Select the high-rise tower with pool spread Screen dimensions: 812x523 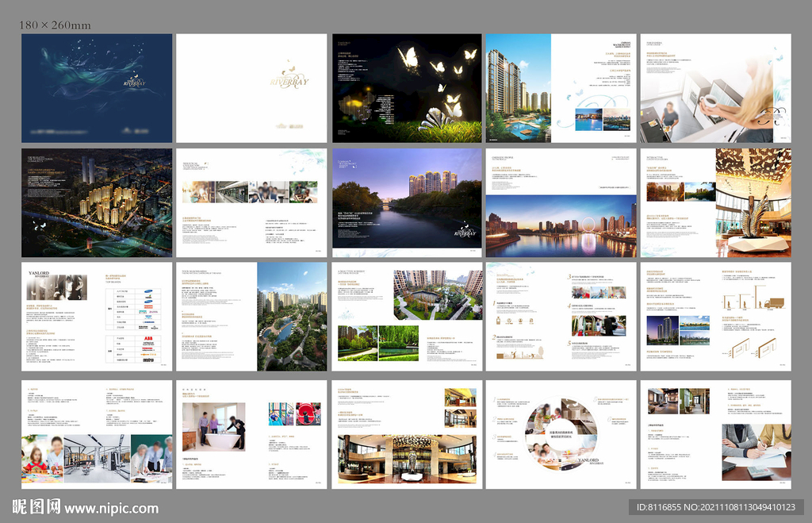click(x=561, y=88)
